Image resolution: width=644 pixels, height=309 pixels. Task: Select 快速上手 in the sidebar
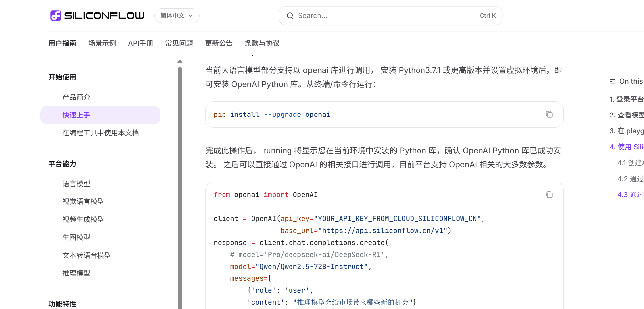click(x=100, y=115)
